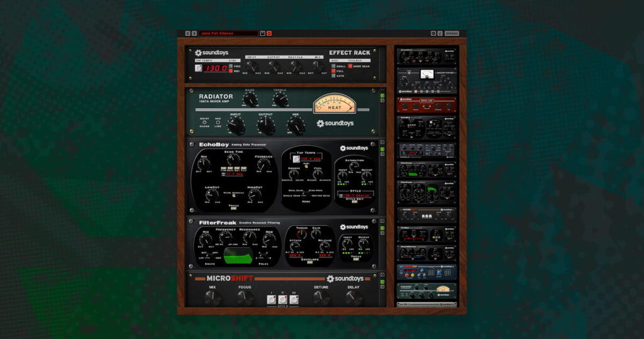Viewport: 644px width, 339px height.
Task: Click EchoBoy Mix knob
Action: point(204,164)
